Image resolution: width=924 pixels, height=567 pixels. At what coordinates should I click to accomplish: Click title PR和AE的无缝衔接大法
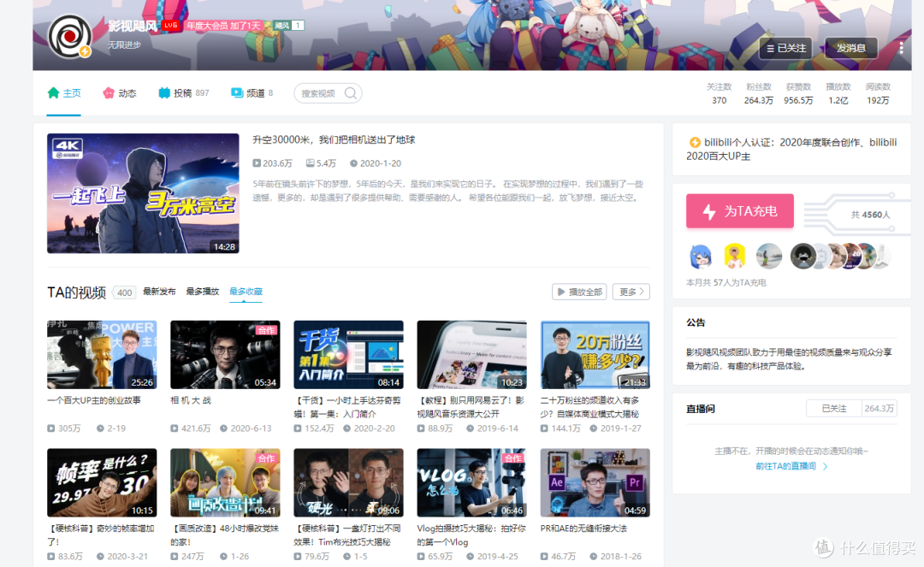click(x=583, y=529)
